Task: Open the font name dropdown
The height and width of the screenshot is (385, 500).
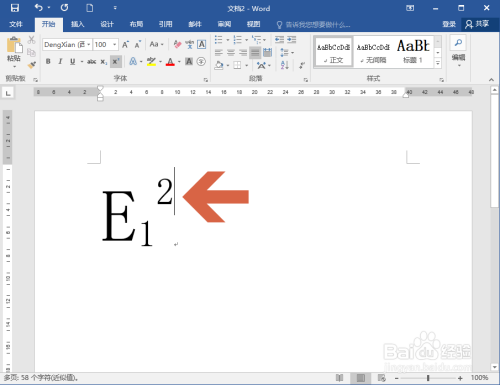Action: 89,44
